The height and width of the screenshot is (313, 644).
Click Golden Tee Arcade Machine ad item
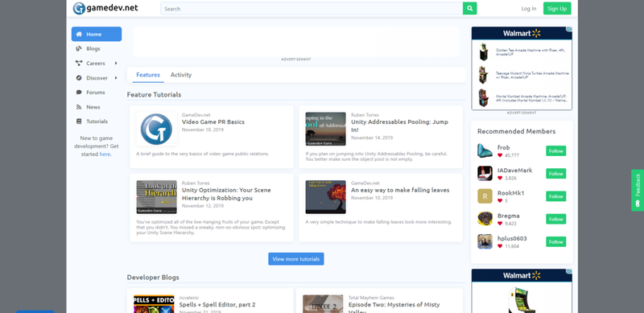(x=522, y=52)
